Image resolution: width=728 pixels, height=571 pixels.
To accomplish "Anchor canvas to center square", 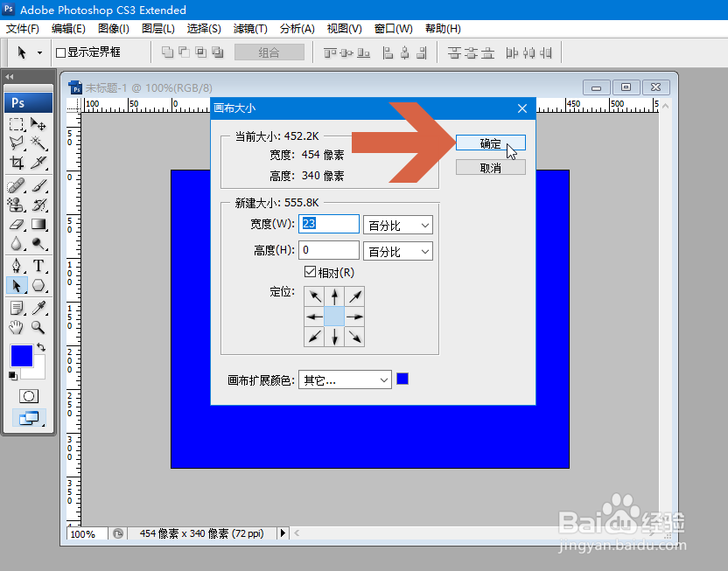I will 334,317.
